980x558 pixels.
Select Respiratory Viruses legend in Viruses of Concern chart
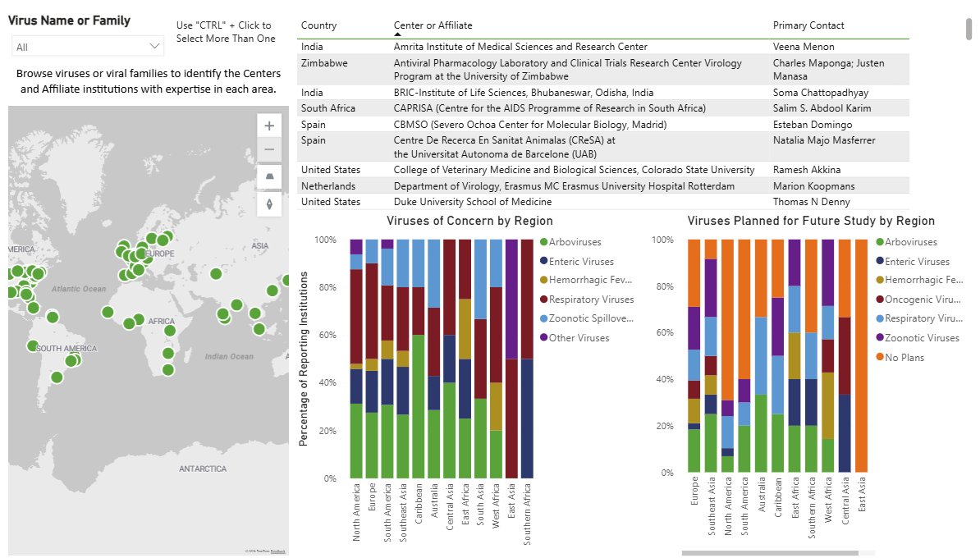(x=587, y=300)
